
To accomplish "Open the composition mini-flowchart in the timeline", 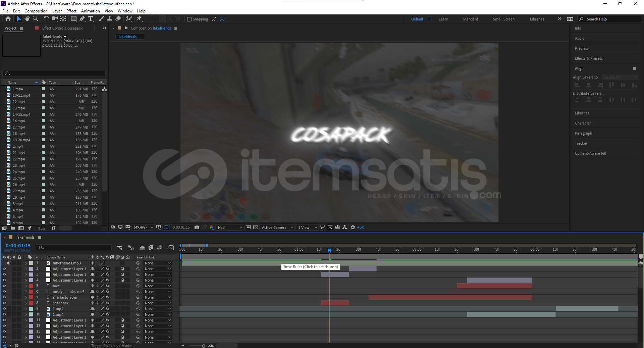I will click(119, 248).
